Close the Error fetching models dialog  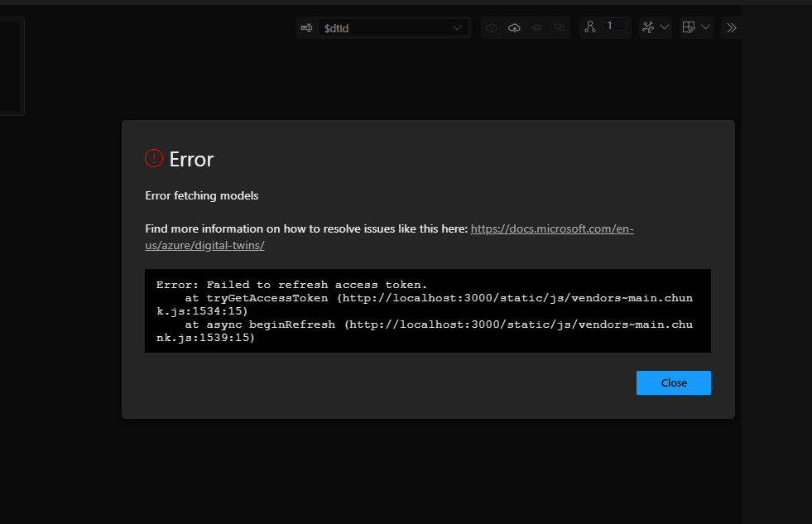click(x=673, y=382)
